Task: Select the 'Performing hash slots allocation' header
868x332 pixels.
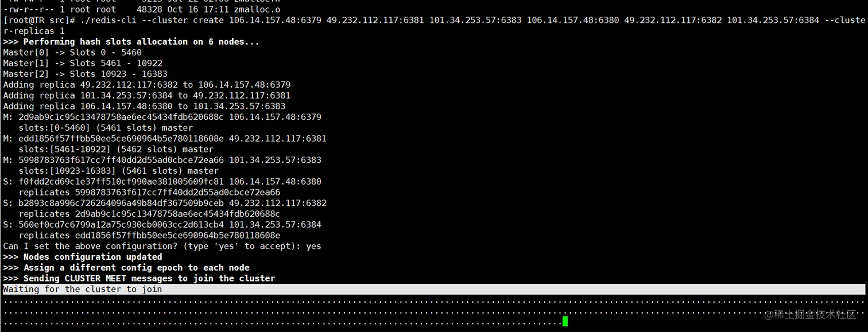Action: [129, 41]
